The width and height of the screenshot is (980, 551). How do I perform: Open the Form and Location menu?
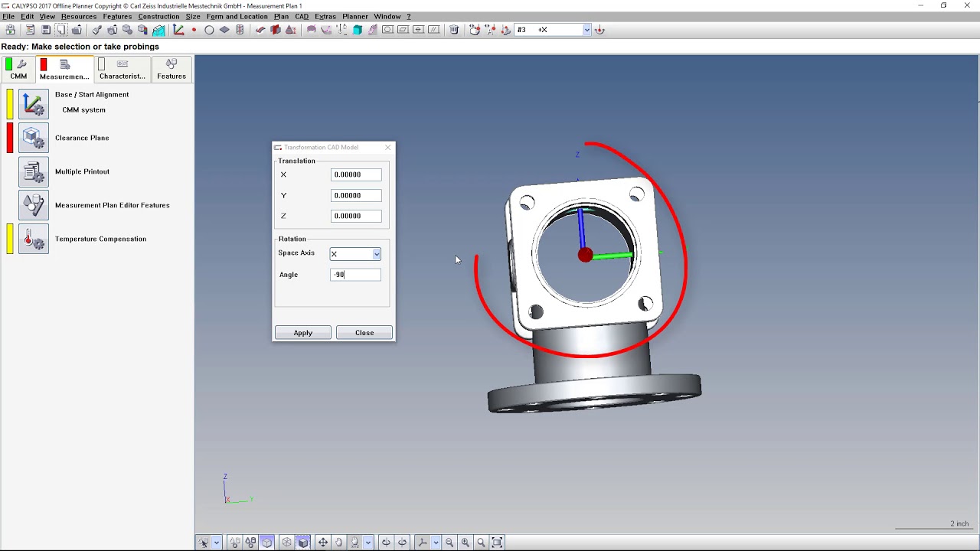237,16
